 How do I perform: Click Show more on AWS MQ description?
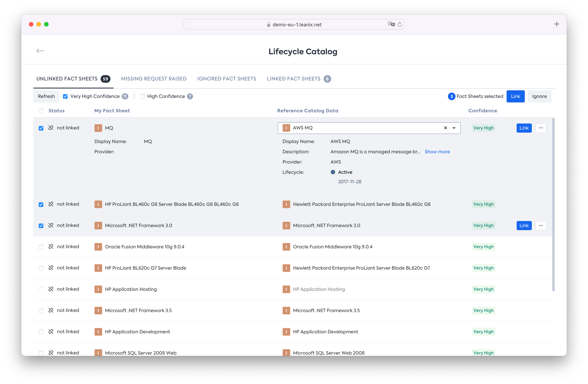point(437,152)
